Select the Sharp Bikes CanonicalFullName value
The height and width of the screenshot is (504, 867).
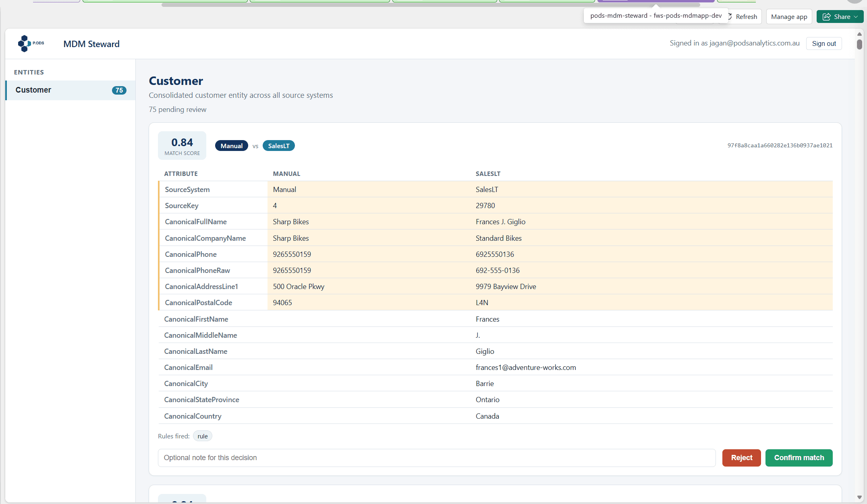point(291,222)
